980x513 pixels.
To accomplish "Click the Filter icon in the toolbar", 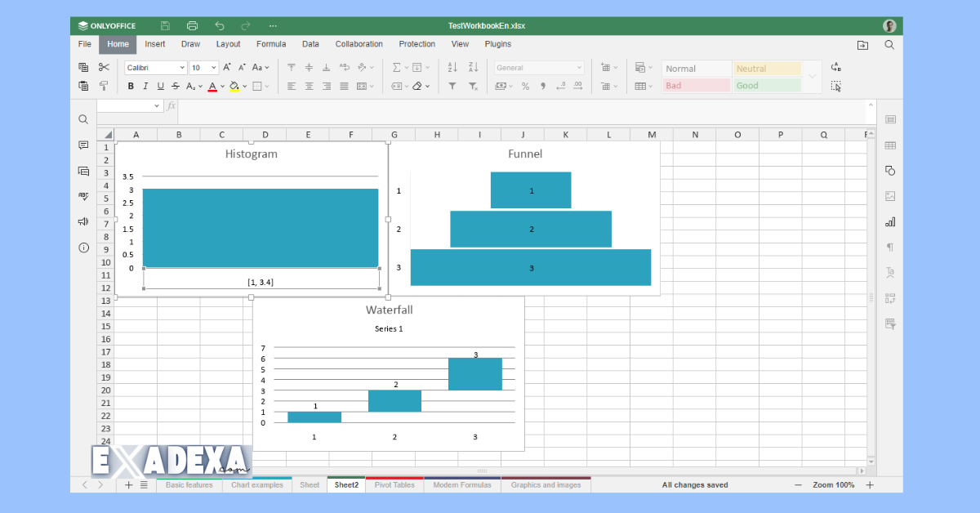I will (x=452, y=86).
